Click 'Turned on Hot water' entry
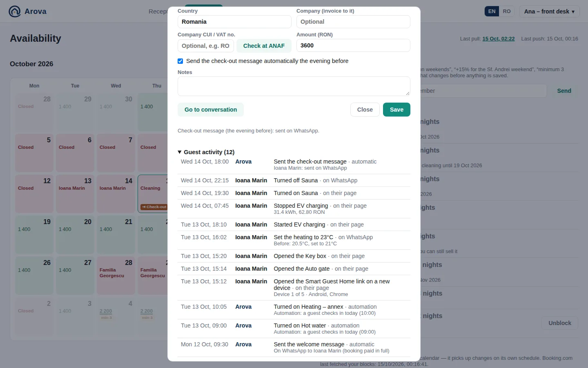Screen dimensions: 588x368 pyautogui.click(x=294, y=328)
